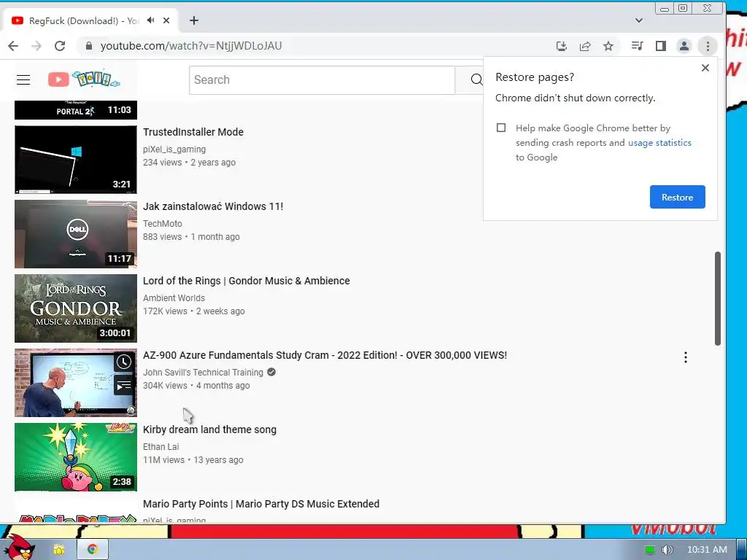Click the YouTube logo

click(x=84, y=79)
